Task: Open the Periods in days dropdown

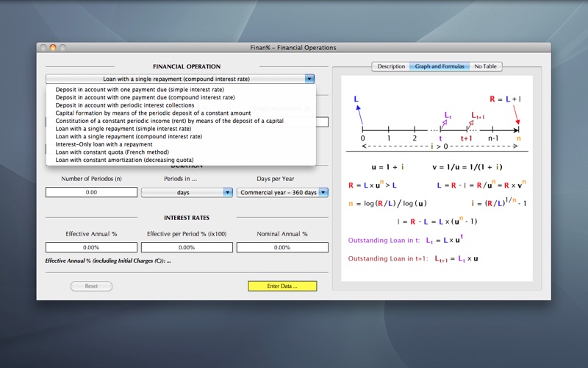Action: click(x=187, y=192)
